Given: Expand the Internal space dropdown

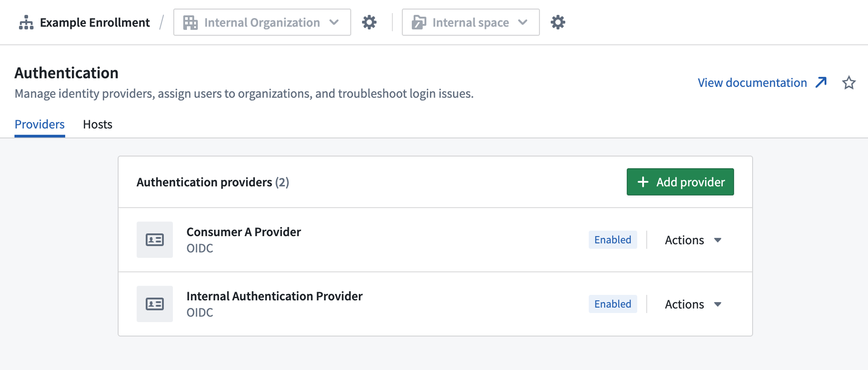Looking at the screenshot, I should (x=523, y=23).
